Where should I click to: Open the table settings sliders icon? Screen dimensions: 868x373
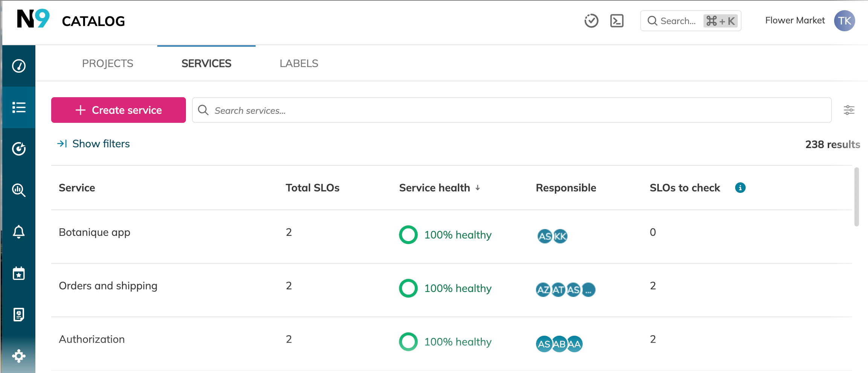pyautogui.click(x=849, y=110)
